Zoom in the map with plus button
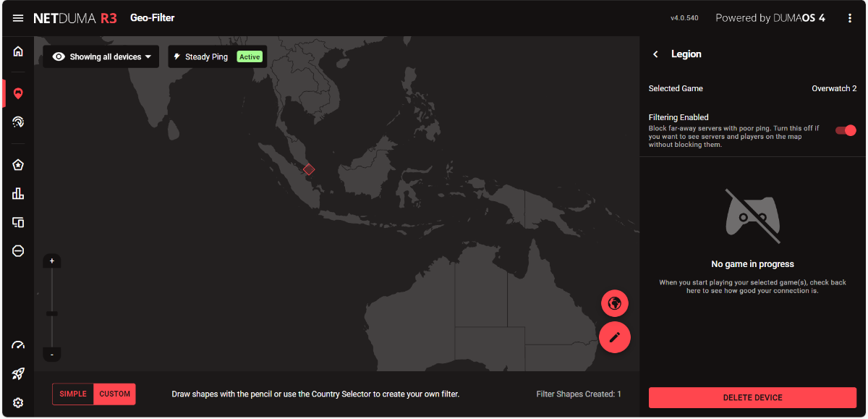This screenshot has height=419, width=868. [x=52, y=261]
